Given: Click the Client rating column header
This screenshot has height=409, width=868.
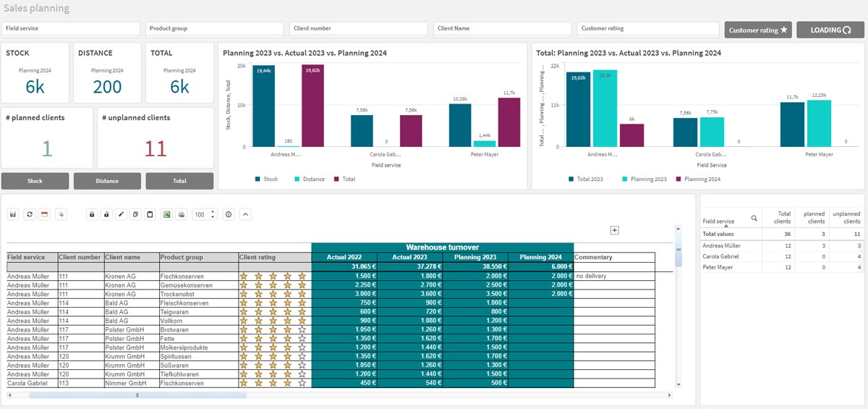Looking at the screenshot, I should pos(275,257).
